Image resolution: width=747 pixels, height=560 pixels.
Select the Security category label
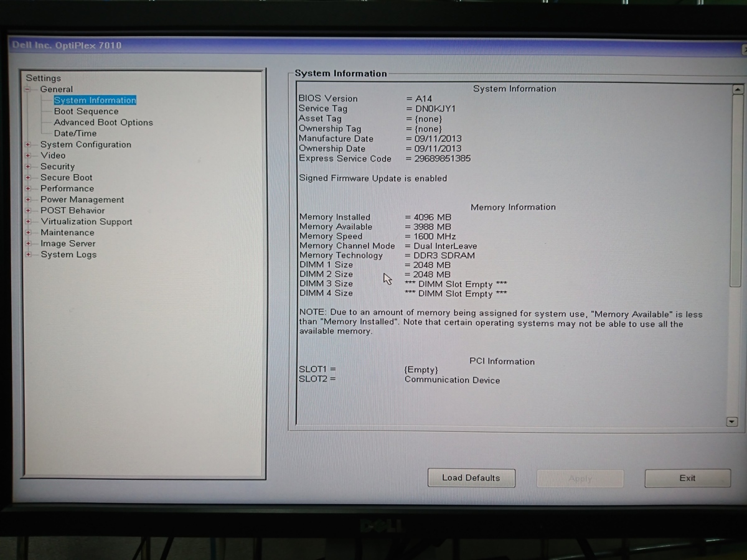point(57,167)
